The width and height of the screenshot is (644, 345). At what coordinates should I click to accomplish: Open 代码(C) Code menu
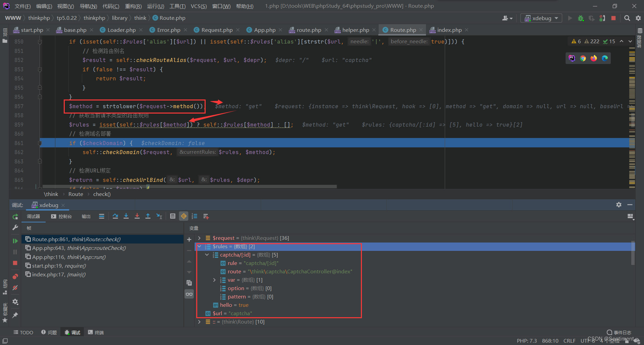(111, 6)
